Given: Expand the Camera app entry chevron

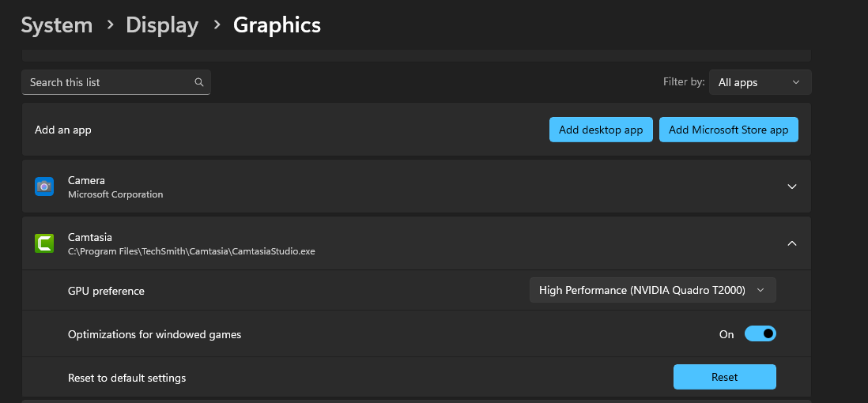Looking at the screenshot, I should tap(792, 186).
